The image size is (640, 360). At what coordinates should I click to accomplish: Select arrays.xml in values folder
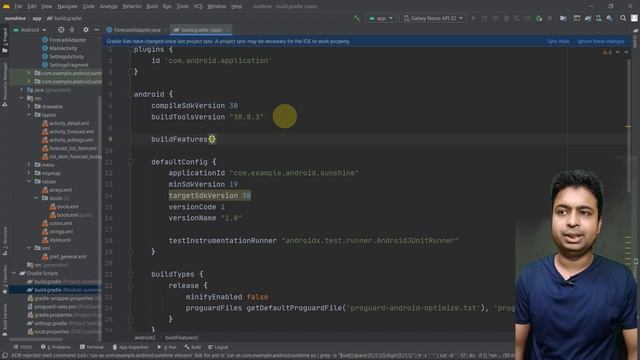tap(57, 190)
